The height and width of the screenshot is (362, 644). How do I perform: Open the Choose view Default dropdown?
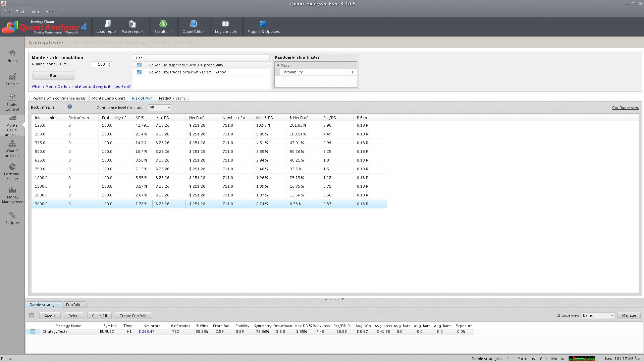point(598,315)
